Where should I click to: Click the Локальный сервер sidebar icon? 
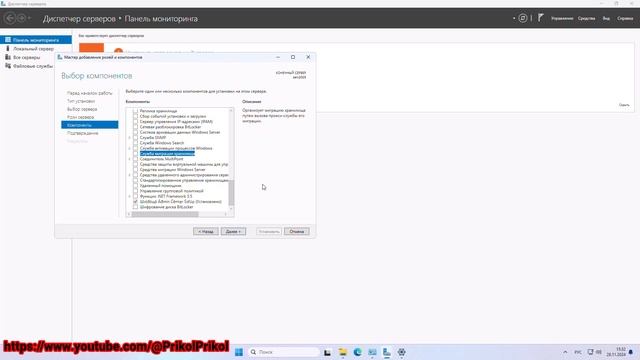point(8,49)
